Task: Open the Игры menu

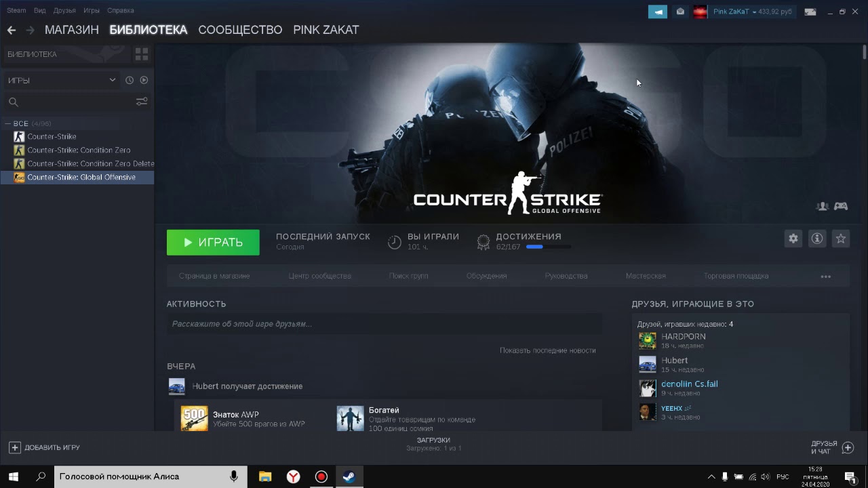Action: [92, 10]
